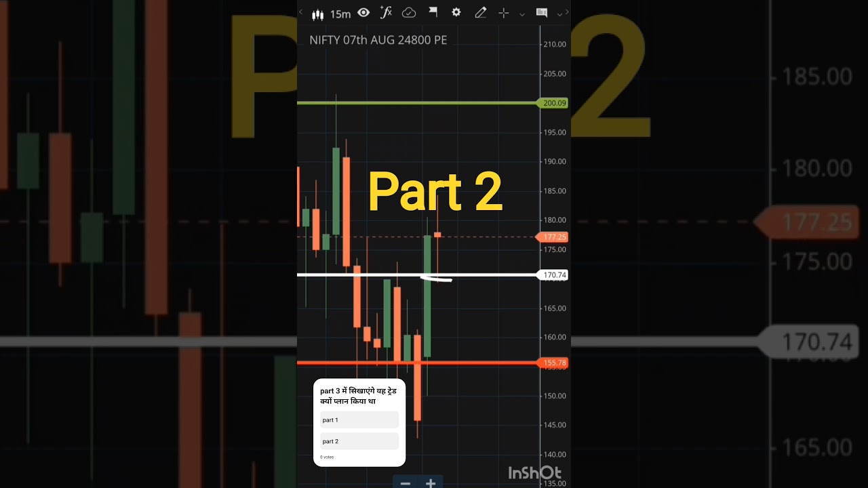Open chart settings gear

pyautogui.click(x=456, y=12)
